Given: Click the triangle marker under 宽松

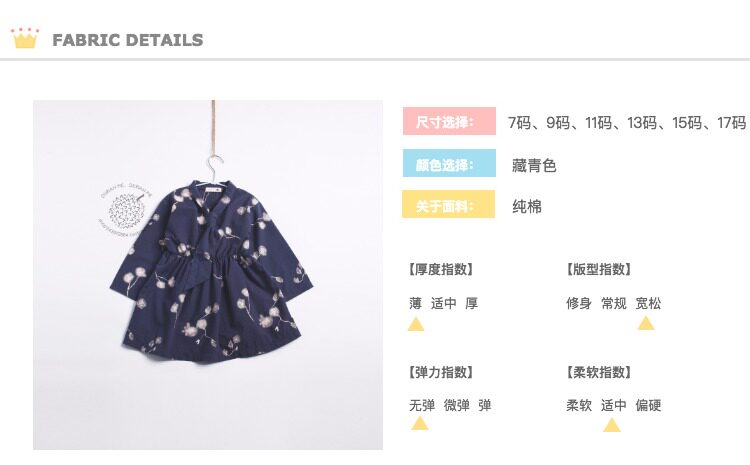Looking at the screenshot, I should [x=646, y=323].
